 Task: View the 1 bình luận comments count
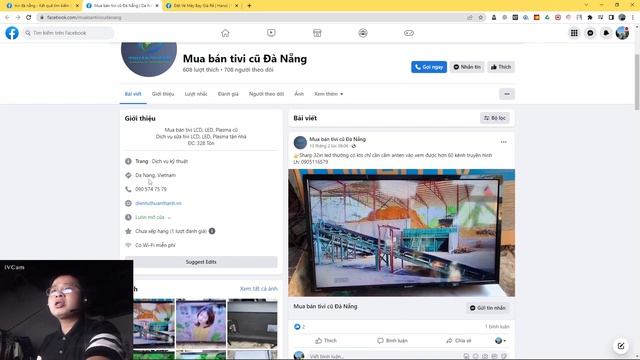coord(497,327)
